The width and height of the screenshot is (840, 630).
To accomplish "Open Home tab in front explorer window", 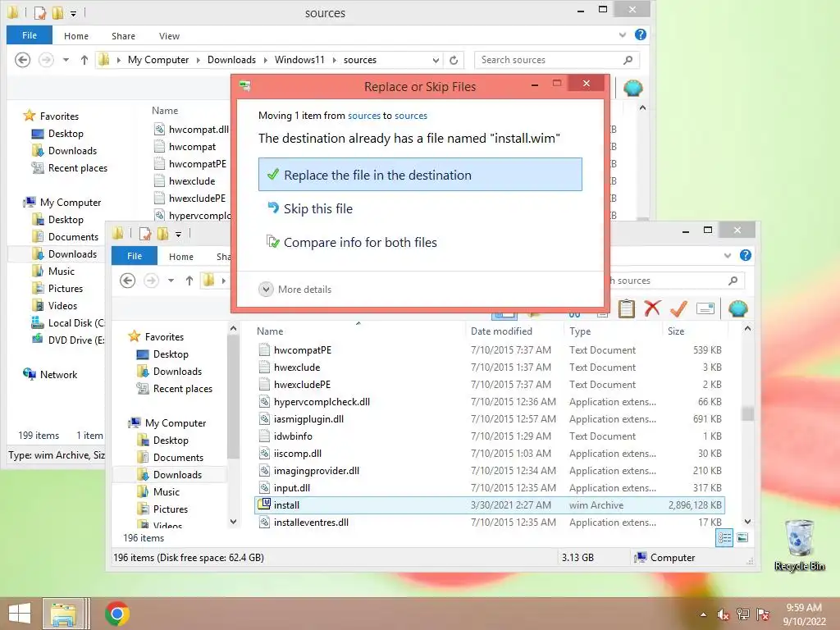I will click(x=181, y=257).
